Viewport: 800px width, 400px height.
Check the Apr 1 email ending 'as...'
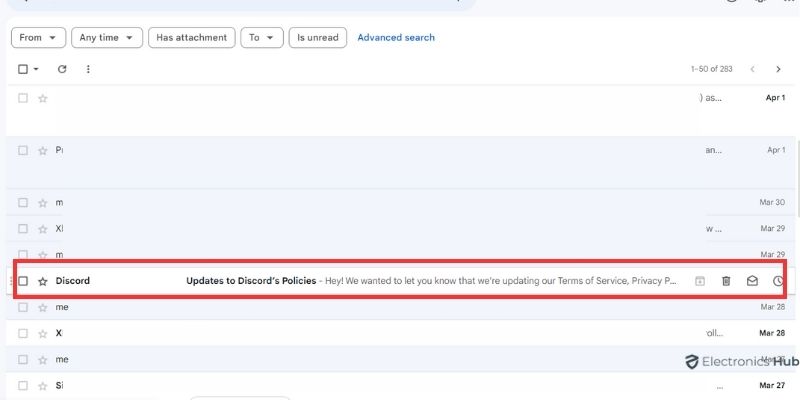23,97
